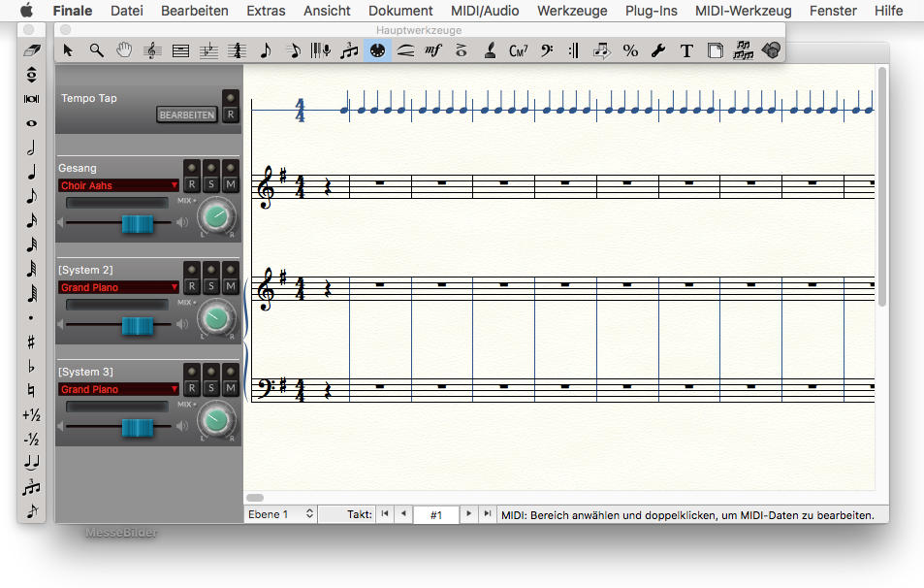Screen dimensions: 924x588
Task: Select the Smart Shape slur tool
Action: (x=405, y=50)
